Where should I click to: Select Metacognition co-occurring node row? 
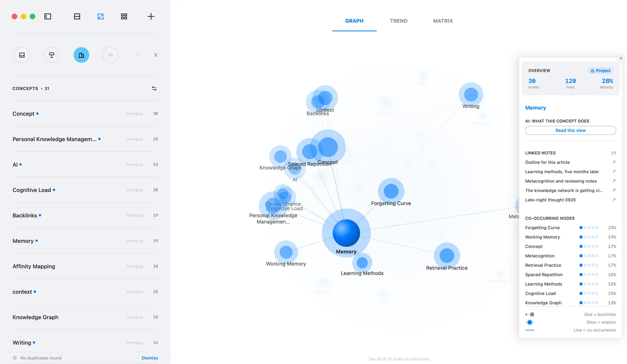coord(571,256)
